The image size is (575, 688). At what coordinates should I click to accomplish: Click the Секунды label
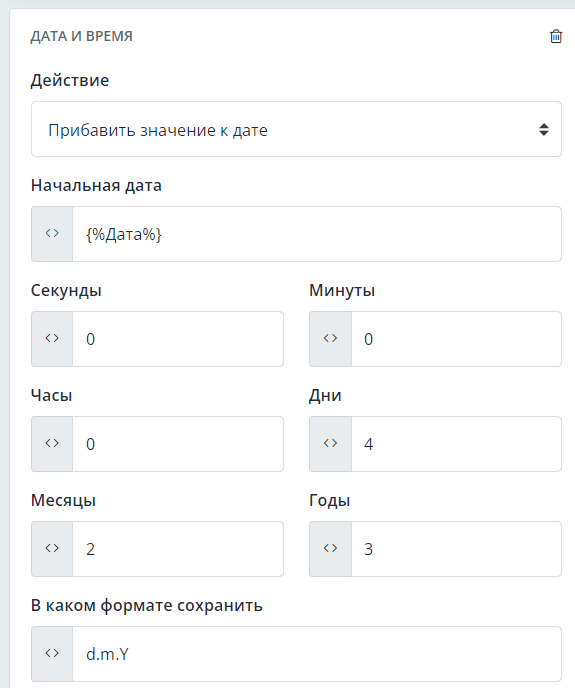coord(66,290)
